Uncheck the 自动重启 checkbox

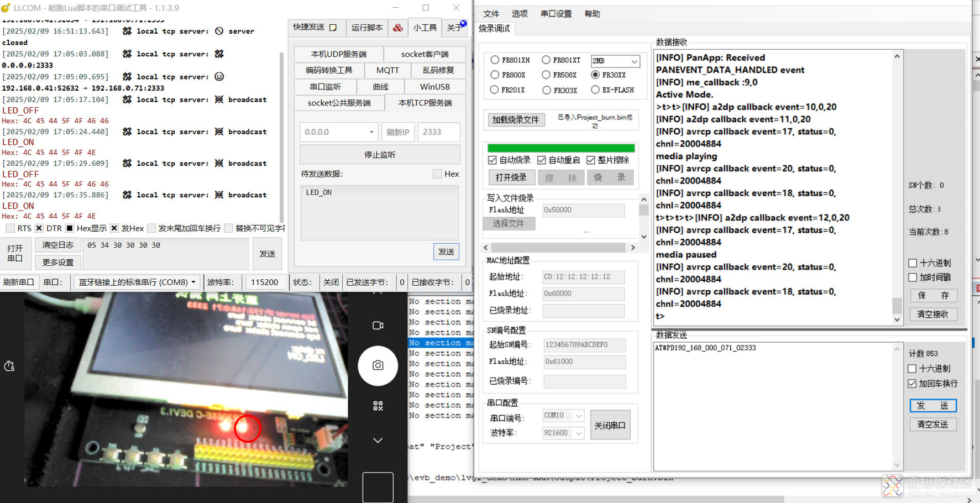(x=542, y=160)
